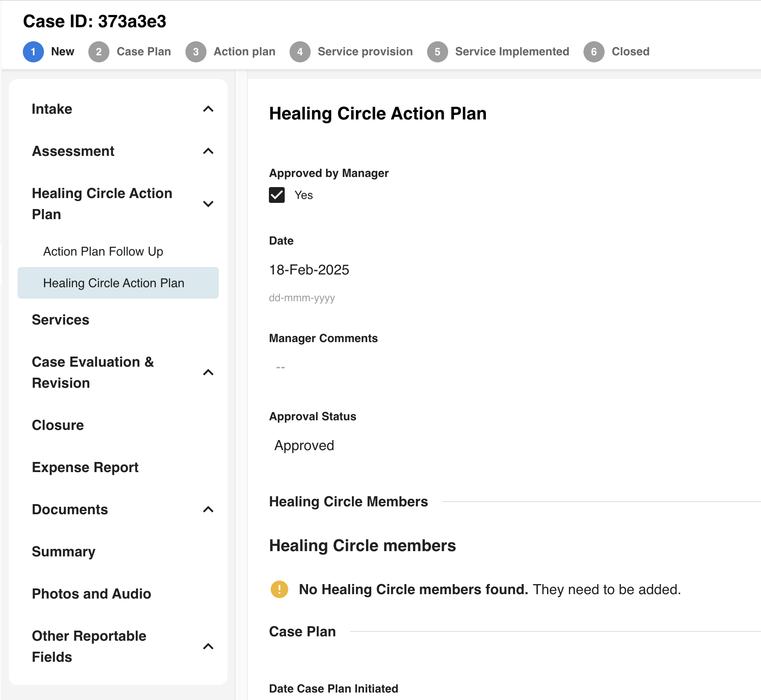Select Healing Circle Action Plan sub-item
The width and height of the screenshot is (761, 700).
click(114, 283)
